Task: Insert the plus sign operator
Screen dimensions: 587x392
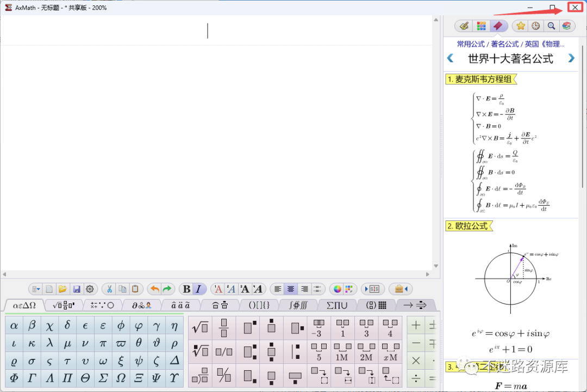Action: (416, 325)
